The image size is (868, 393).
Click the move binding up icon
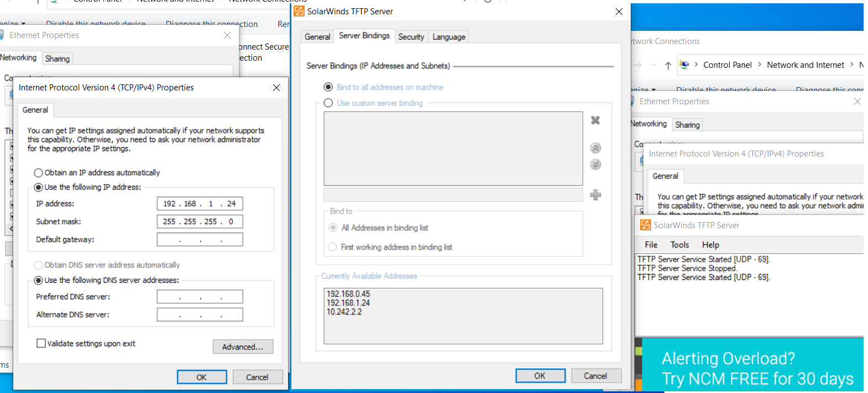point(595,148)
